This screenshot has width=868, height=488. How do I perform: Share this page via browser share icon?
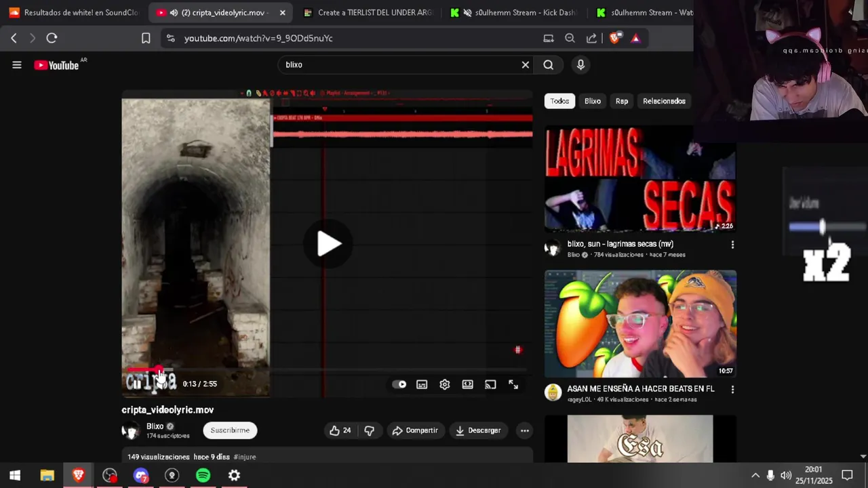592,39
